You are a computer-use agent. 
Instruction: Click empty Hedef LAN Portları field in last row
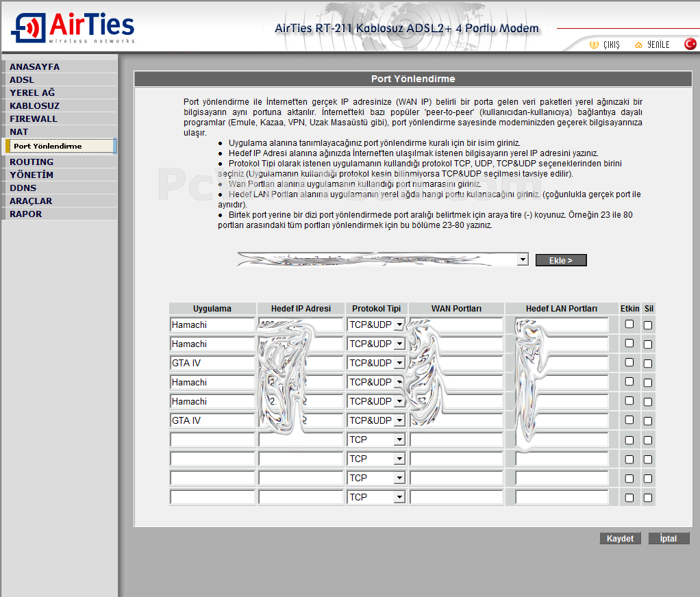pos(562,497)
